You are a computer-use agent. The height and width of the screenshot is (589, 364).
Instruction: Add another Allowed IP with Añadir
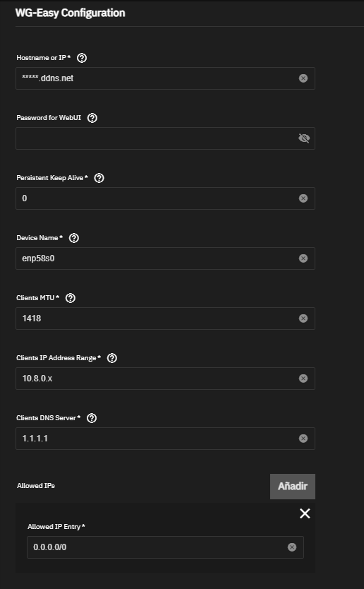[292, 487]
